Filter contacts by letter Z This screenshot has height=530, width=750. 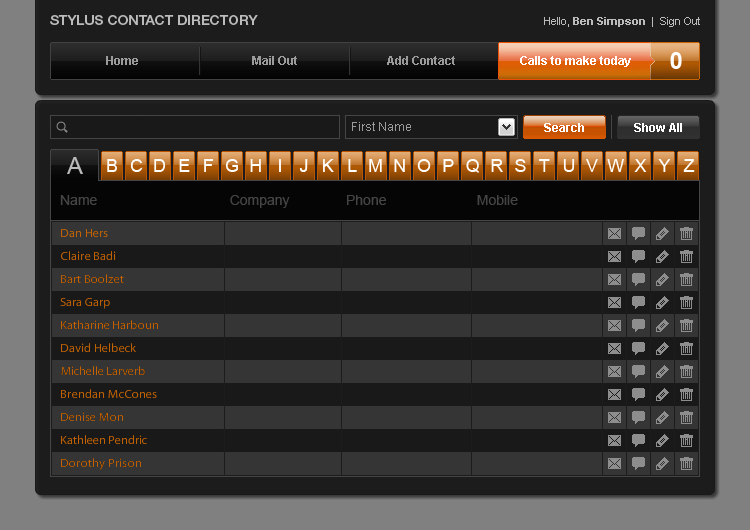tap(688, 166)
